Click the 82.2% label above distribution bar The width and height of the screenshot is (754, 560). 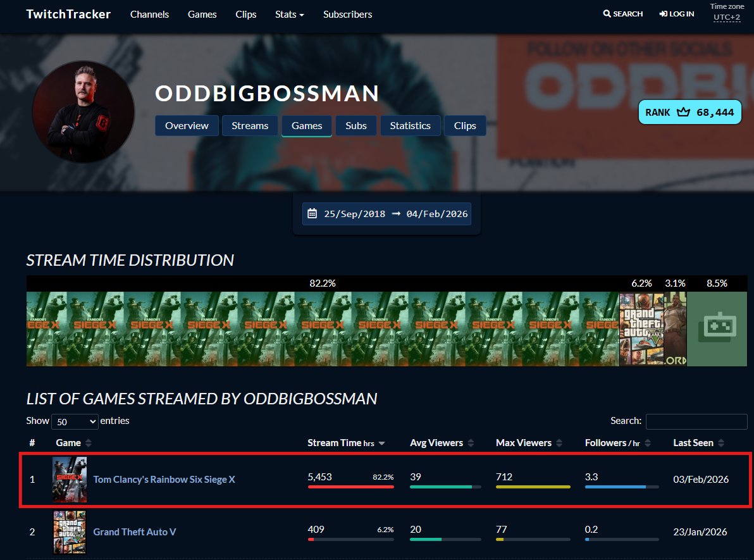323,283
